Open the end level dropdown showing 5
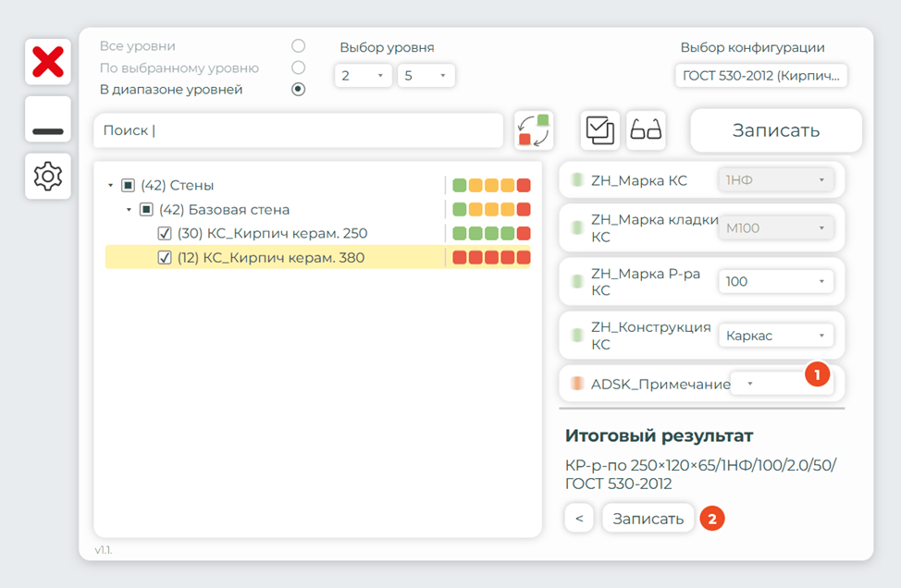Viewport: 901px width, 588px height. point(426,76)
